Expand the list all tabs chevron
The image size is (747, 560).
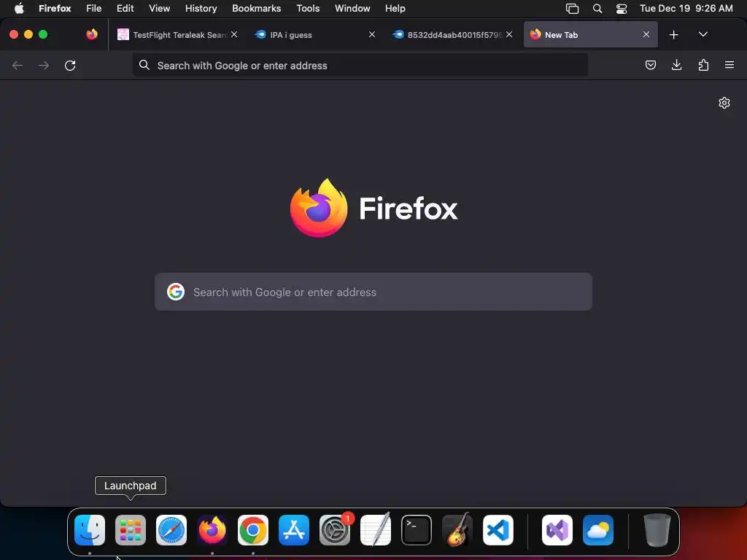click(703, 34)
